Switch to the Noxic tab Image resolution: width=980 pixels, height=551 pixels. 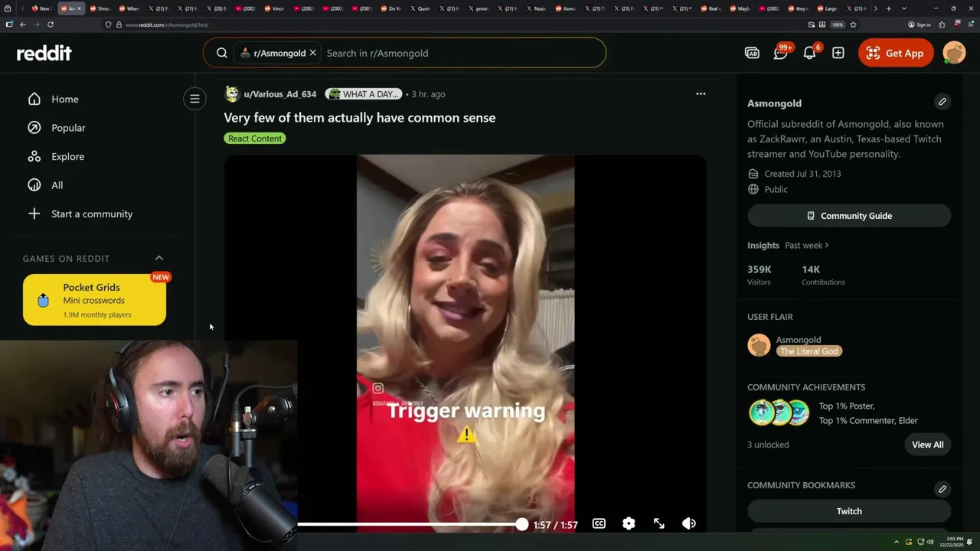tap(536, 8)
